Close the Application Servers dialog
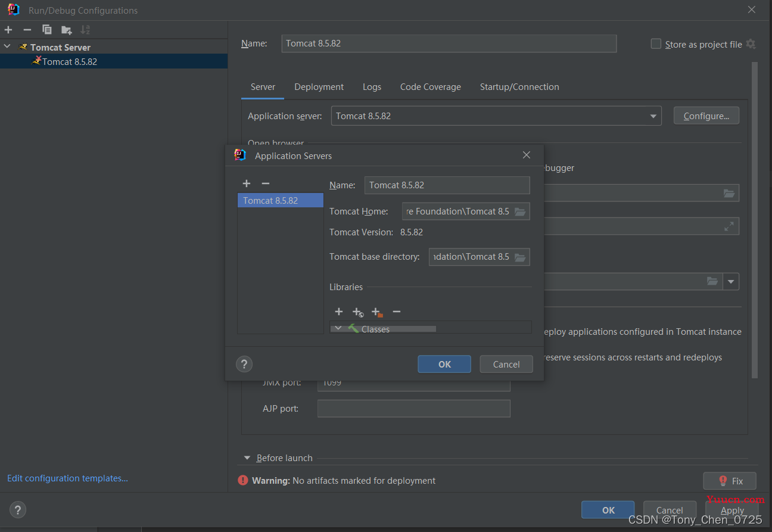The image size is (772, 532). click(x=526, y=155)
